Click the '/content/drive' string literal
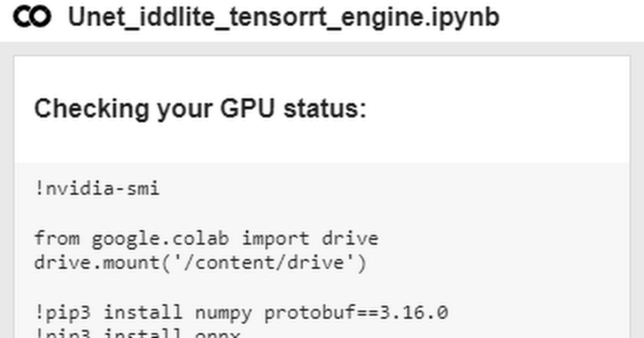Screen dimensions: 644x338 pos(264,263)
